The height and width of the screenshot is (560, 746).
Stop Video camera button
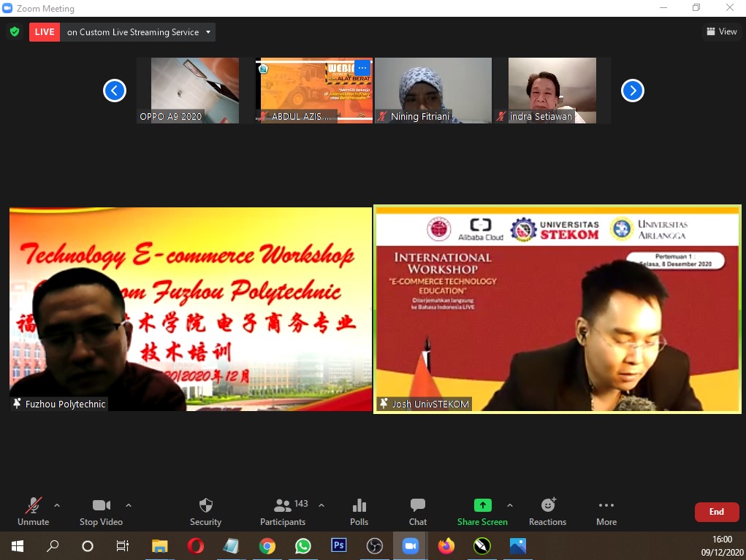coord(101,512)
